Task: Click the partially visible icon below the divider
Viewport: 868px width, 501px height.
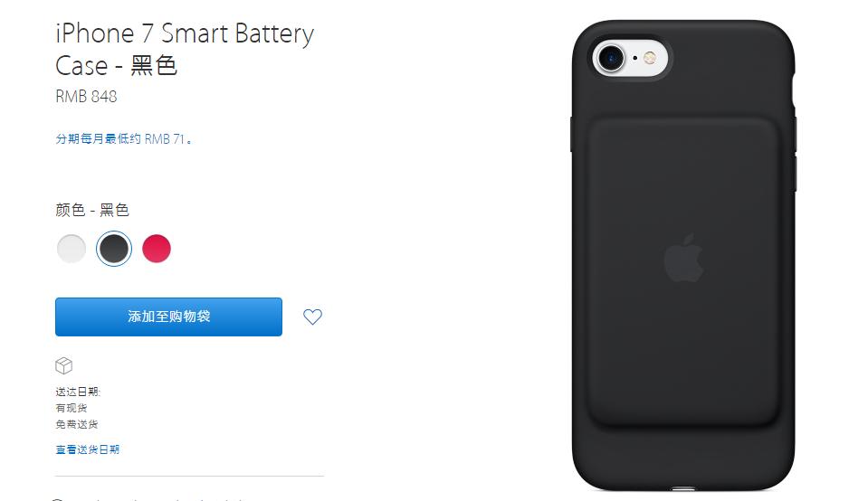Action: pos(58,499)
